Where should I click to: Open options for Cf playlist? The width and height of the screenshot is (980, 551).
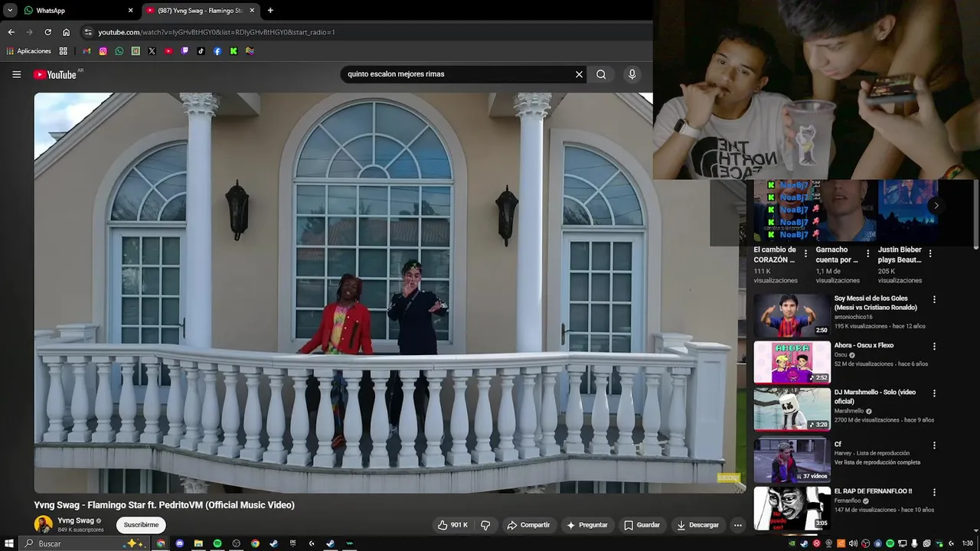click(x=934, y=445)
